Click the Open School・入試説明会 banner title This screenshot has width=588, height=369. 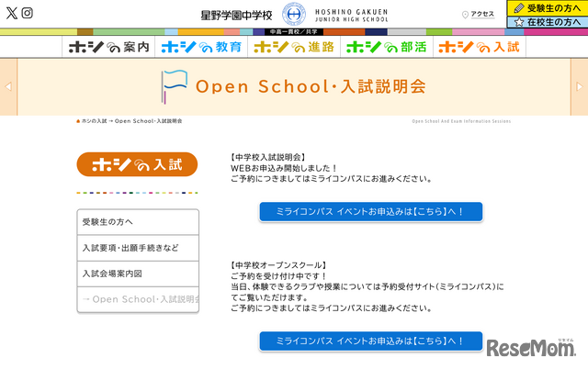point(311,86)
